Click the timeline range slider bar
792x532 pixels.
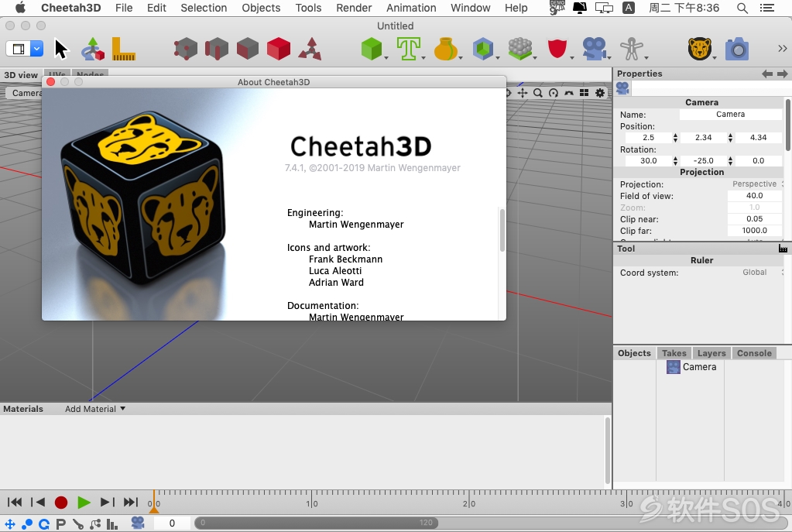click(x=316, y=523)
